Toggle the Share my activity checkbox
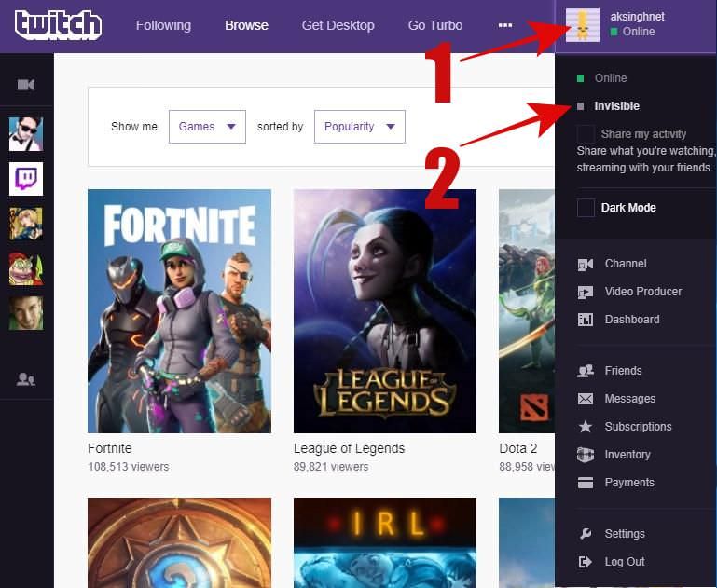Screen dimensions: 717x588 (586, 134)
